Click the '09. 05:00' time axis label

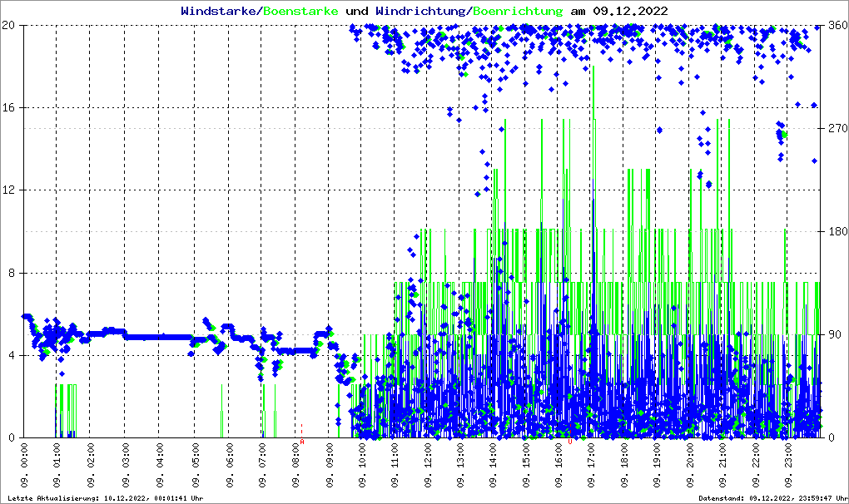coord(195,466)
